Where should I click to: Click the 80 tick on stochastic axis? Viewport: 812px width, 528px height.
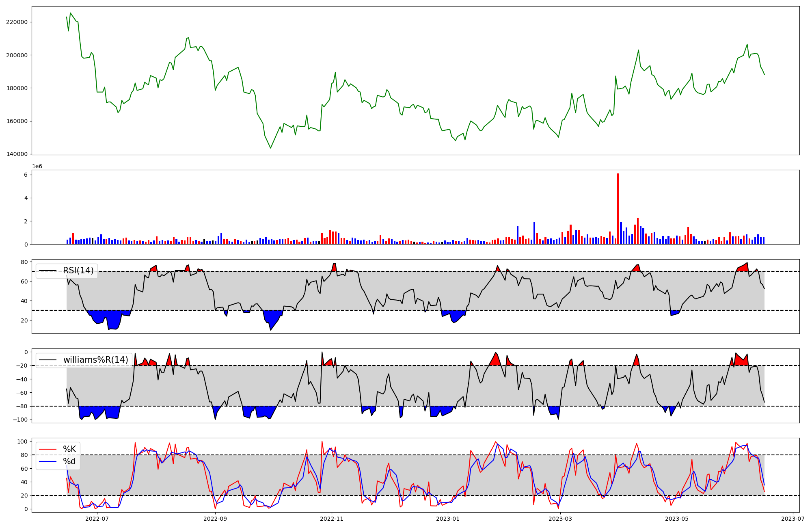(x=24, y=455)
